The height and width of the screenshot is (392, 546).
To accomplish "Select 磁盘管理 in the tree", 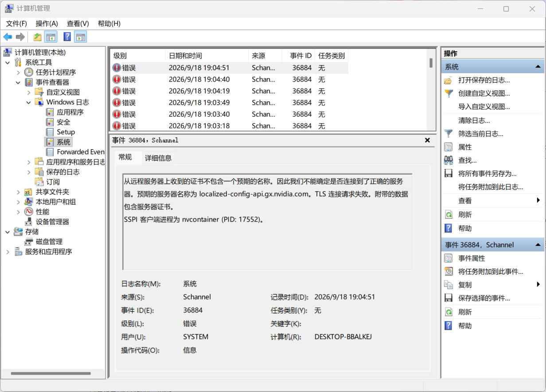I will tap(49, 241).
